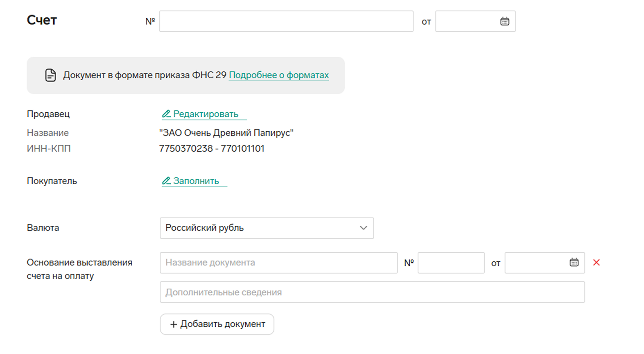
Task: Open Подробнее о форматах link
Action: 278,75
